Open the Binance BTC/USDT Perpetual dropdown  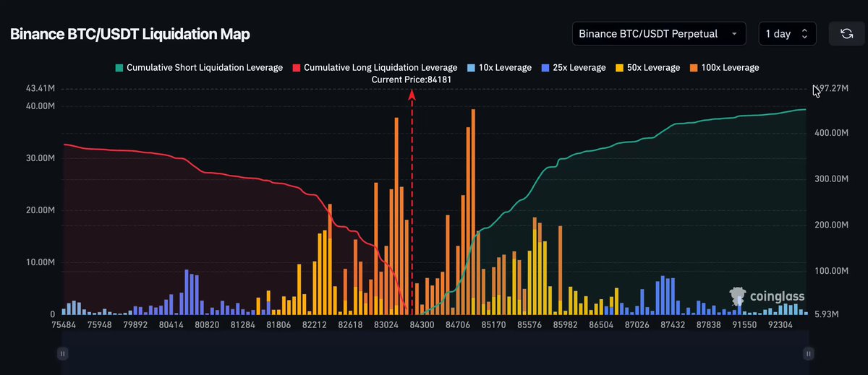tap(658, 33)
